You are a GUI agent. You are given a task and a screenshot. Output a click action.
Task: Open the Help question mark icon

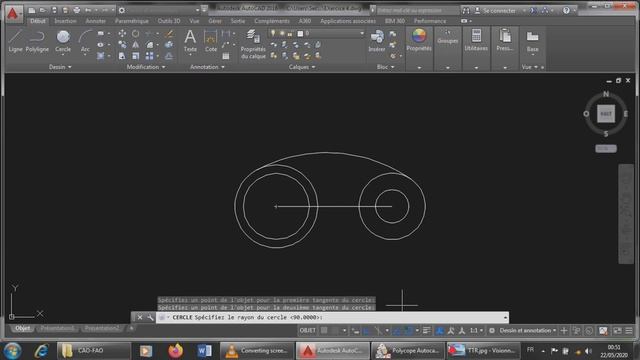[x=566, y=11]
